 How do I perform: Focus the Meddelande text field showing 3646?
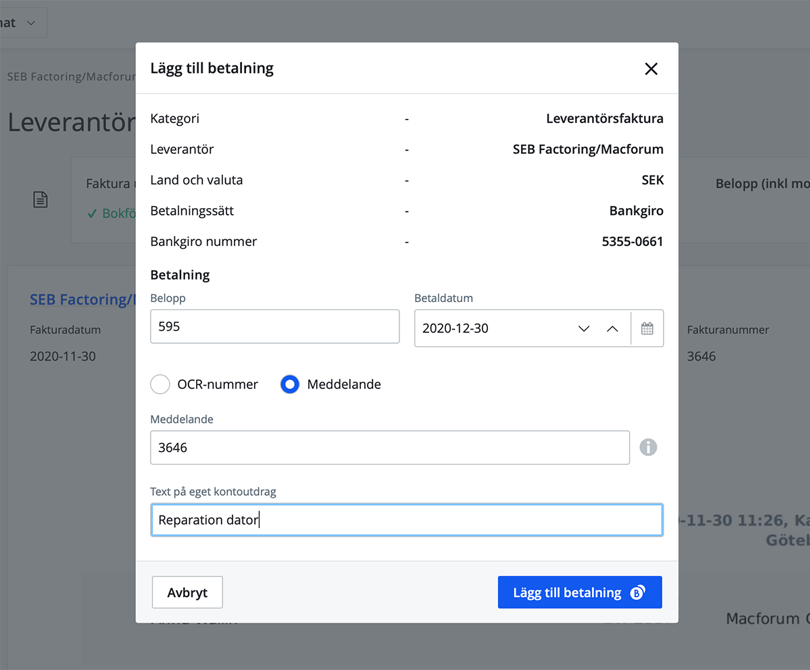tap(390, 447)
